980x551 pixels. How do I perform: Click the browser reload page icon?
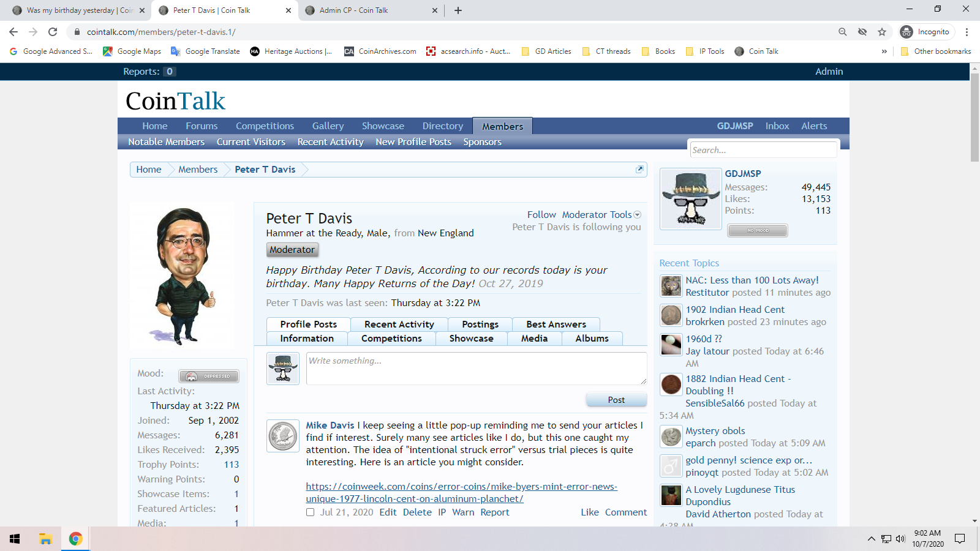coord(53,32)
